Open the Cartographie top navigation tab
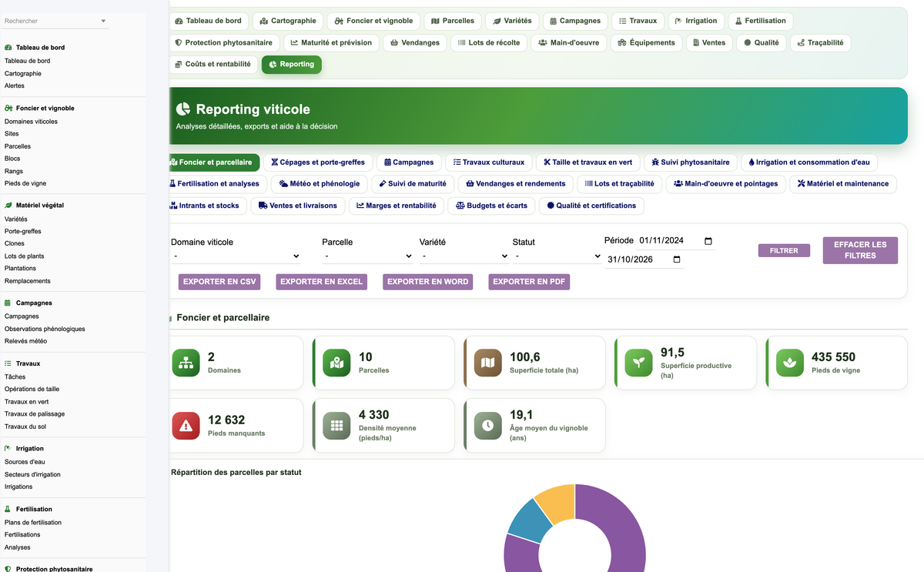Screen dimensions: 924x572 click(288, 21)
